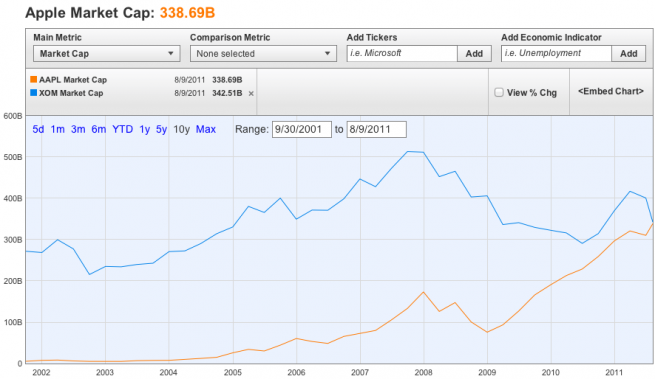Remove XOM Market Cap with the x icon

click(251, 94)
